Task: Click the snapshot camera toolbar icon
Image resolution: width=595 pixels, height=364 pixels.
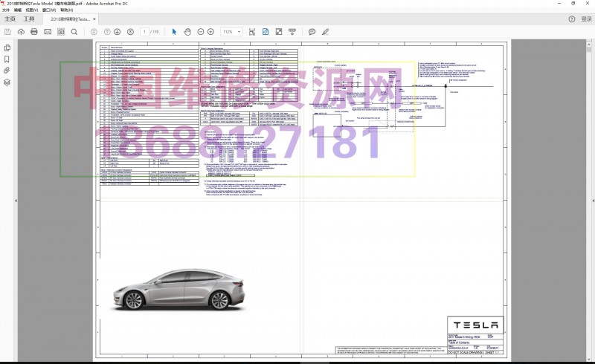Action: 61,32
